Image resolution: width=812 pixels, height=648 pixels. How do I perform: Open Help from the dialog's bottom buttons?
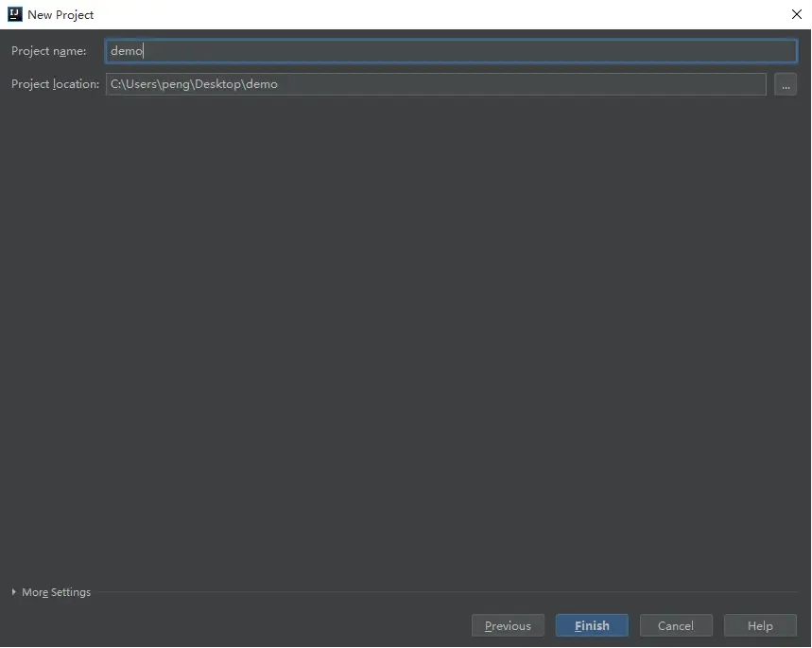point(760,625)
